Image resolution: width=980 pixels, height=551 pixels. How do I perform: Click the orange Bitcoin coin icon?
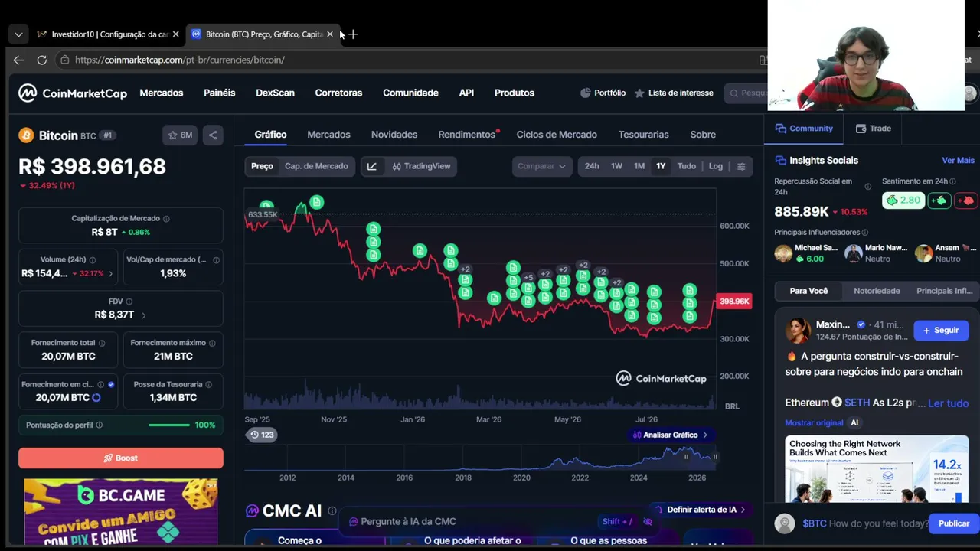[26, 135]
